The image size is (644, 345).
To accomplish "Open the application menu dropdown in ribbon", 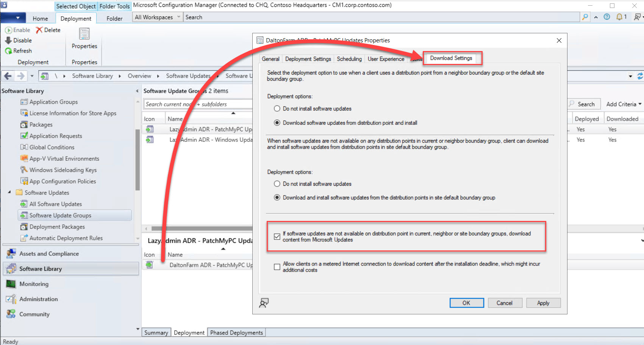I will pos(13,18).
